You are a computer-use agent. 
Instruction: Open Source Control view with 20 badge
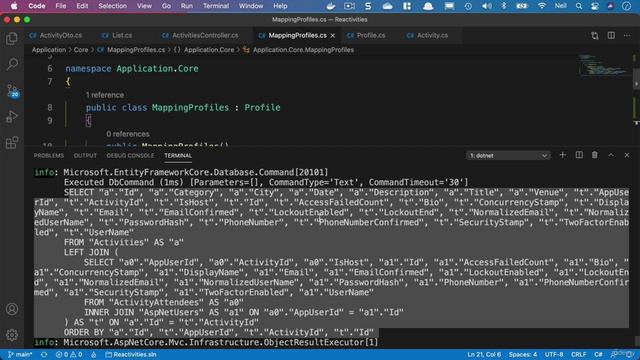tap(12, 91)
